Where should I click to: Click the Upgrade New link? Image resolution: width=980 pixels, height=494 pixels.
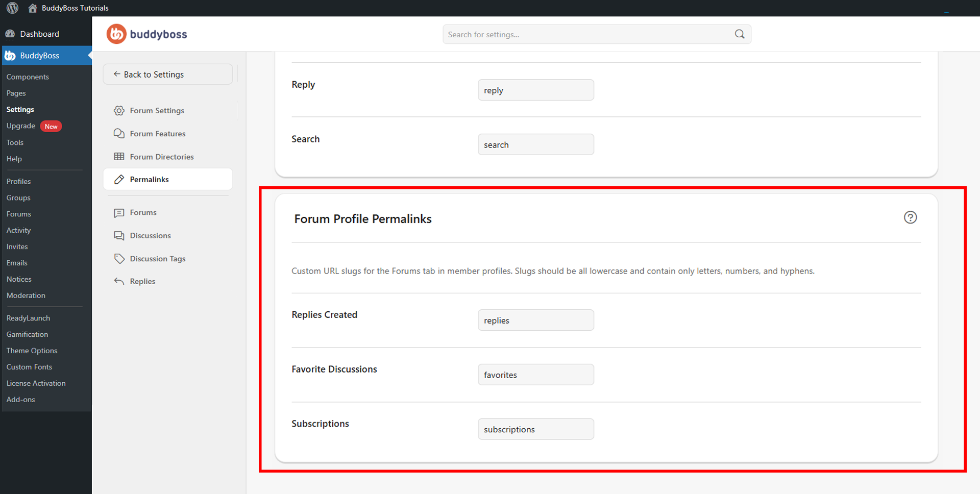click(34, 126)
